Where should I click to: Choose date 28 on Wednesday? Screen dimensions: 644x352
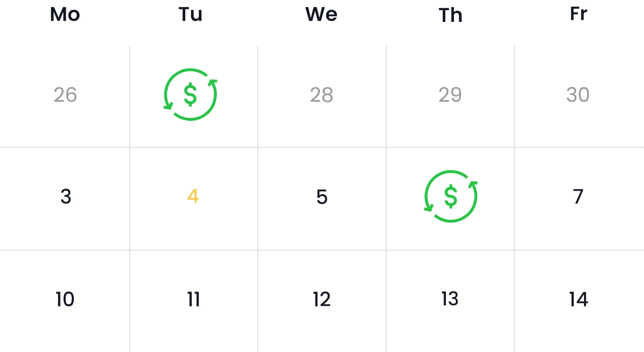(322, 95)
